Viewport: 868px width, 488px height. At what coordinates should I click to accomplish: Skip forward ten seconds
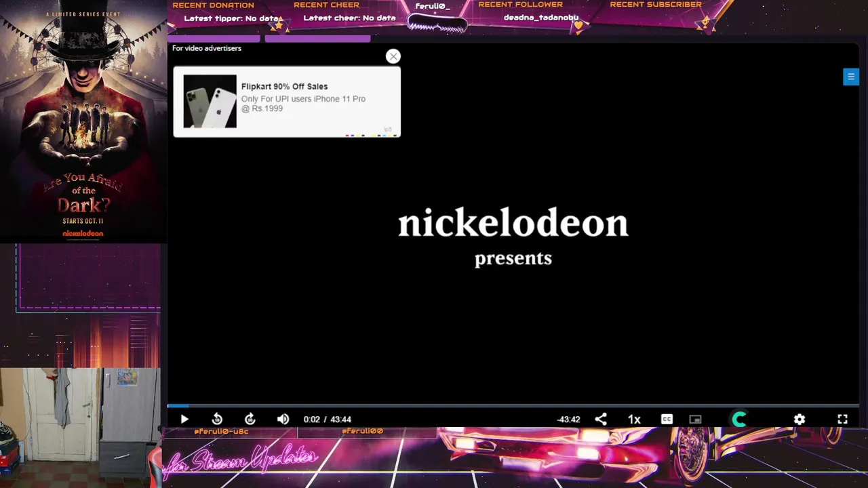[250, 420]
